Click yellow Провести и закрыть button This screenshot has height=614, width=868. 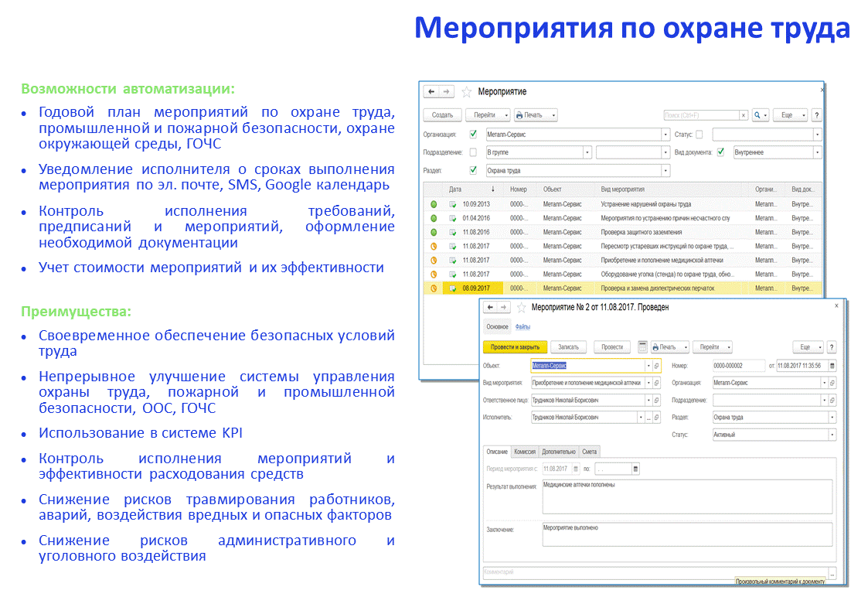tap(515, 347)
